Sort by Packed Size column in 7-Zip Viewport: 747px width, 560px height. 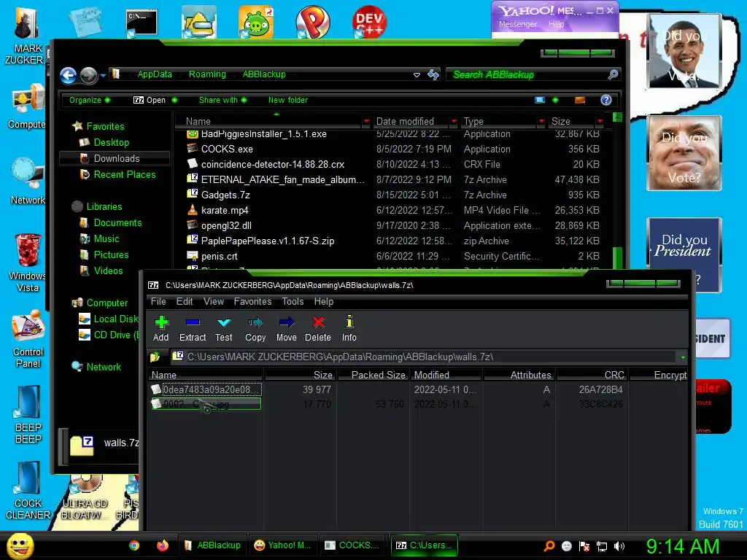pyautogui.click(x=374, y=376)
